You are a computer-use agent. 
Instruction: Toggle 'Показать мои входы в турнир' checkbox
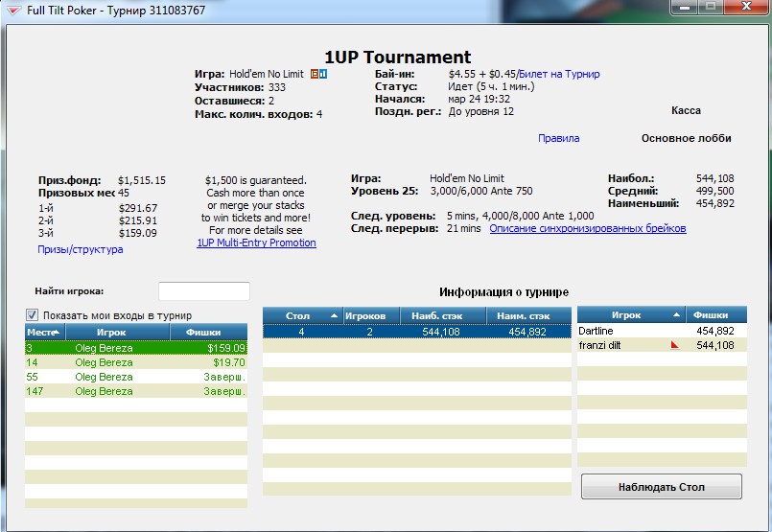[32, 315]
